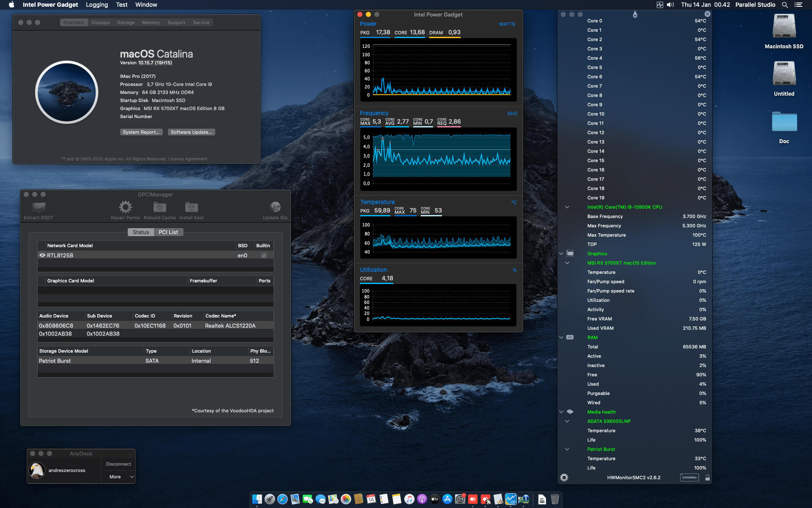Click Intel Power Gadget dock icon
812x508 pixels.
coord(511,499)
